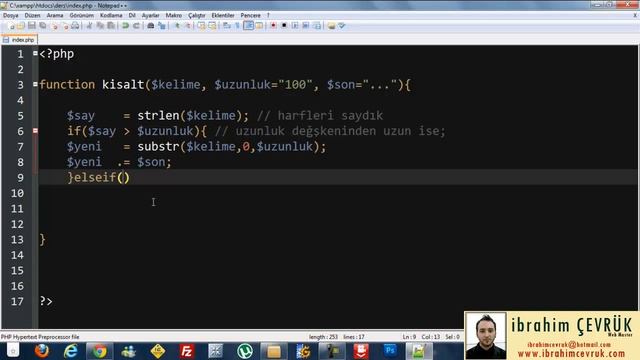640x360 pixels.
Task: Close document with menu-bar X button
Action: pos(635,15)
